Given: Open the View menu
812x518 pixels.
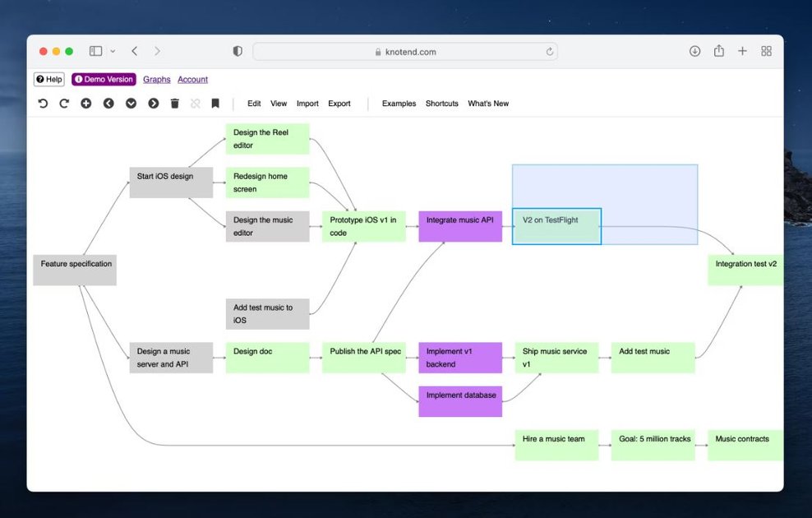Looking at the screenshot, I should 279,104.
